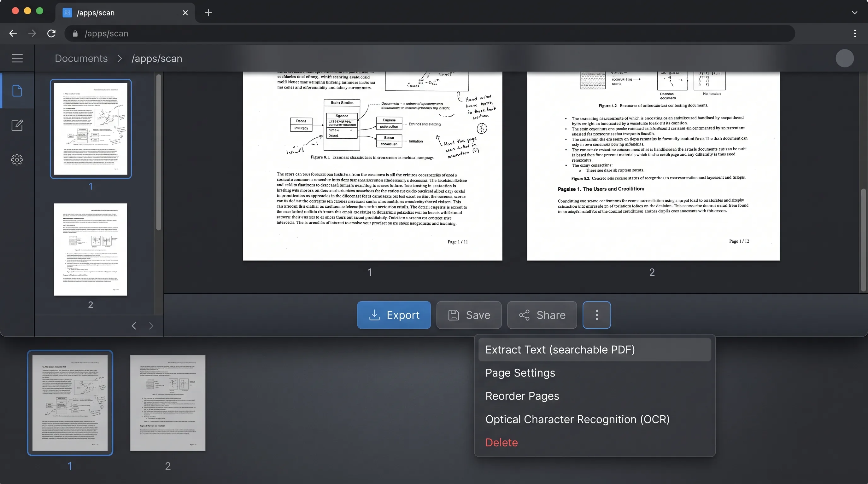Go to previous thumbnail page arrow
The image size is (868, 484).
click(134, 326)
